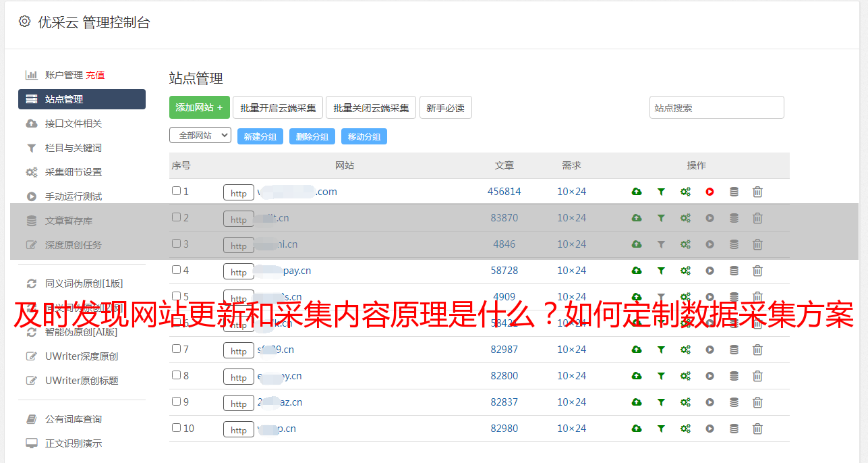Open the gears settings icon in row 9
The image size is (868, 463).
point(685,402)
